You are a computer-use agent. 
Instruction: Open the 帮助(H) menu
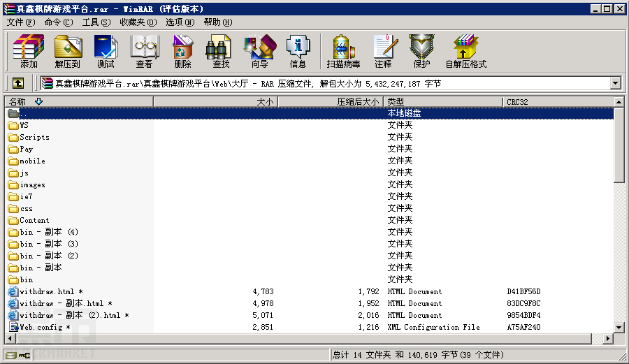[x=218, y=22]
